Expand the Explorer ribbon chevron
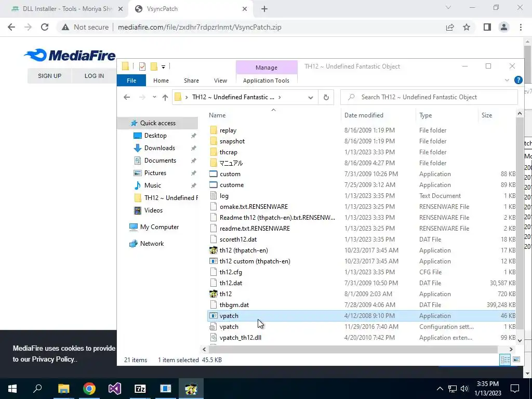 507,81
